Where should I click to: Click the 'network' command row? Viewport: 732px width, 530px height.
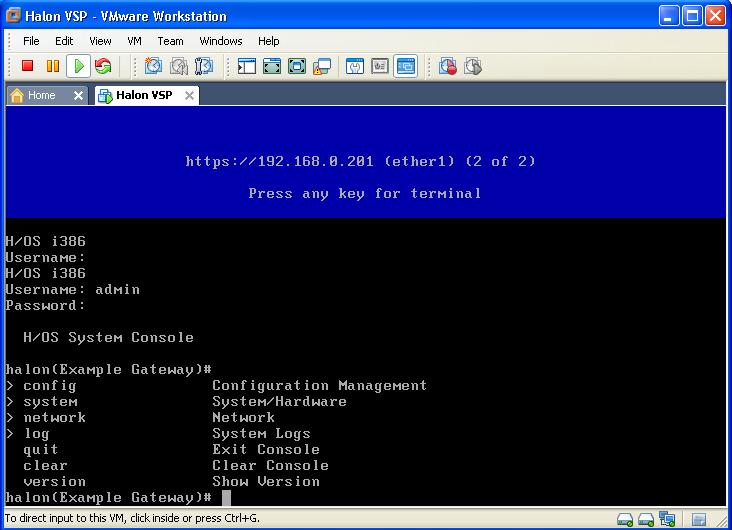[140, 417]
